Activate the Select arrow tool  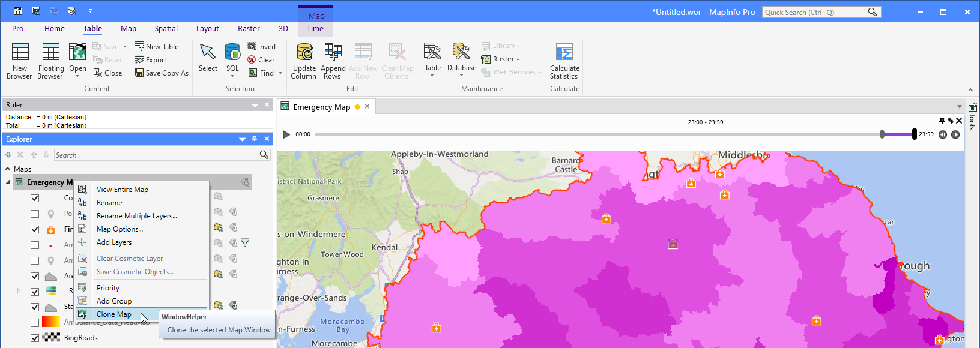coord(208,58)
